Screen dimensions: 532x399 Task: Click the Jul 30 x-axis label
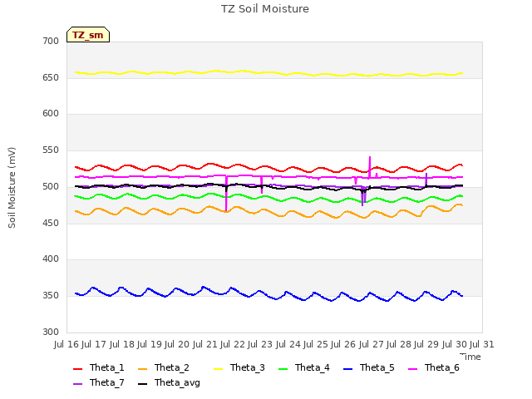pos(455,344)
